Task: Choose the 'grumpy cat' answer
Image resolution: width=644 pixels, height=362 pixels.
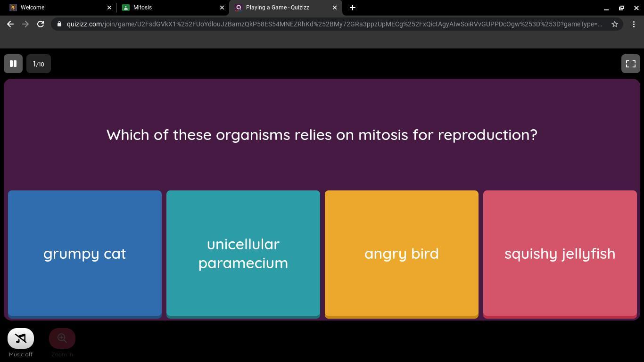Action: click(x=85, y=254)
